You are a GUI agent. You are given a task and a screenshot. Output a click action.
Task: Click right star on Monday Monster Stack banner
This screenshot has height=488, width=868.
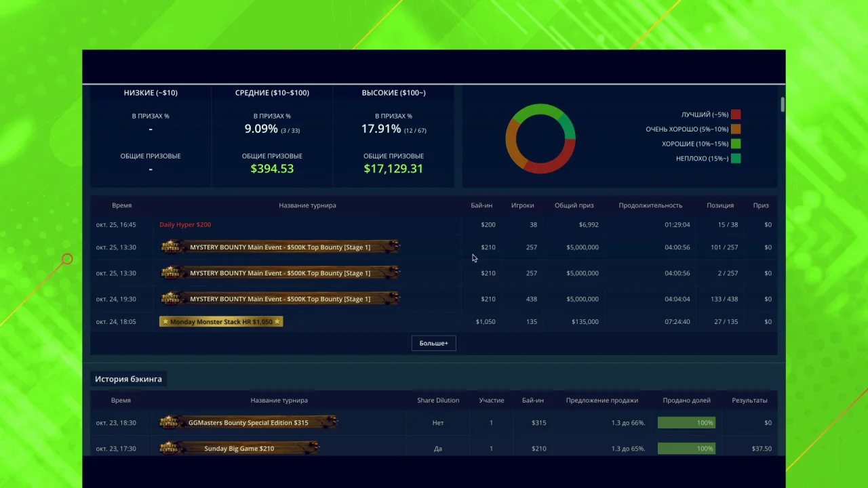[x=277, y=321]
